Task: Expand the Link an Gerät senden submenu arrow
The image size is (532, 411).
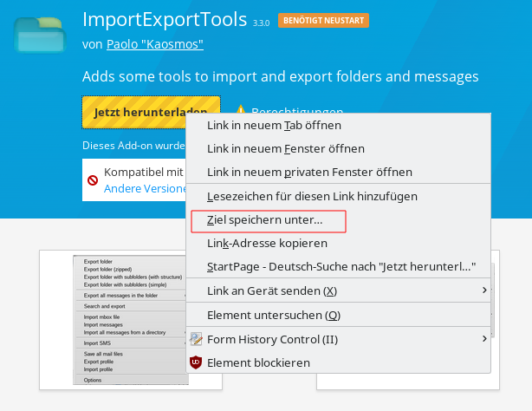Action: point(484,290)
